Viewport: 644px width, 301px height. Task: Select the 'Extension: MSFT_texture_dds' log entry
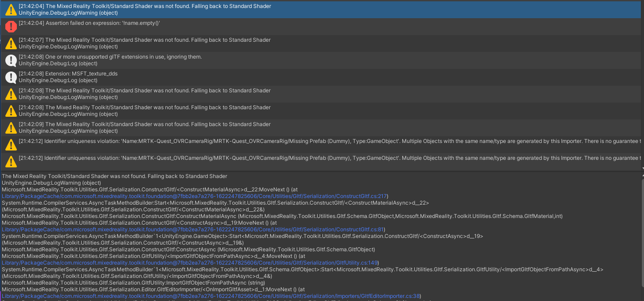177,77
